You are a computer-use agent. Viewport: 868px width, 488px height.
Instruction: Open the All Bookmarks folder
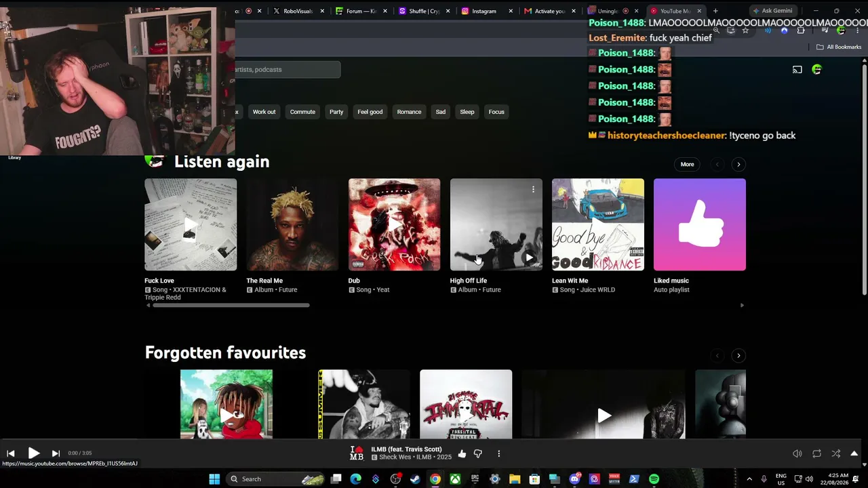[x=839, y=47]
